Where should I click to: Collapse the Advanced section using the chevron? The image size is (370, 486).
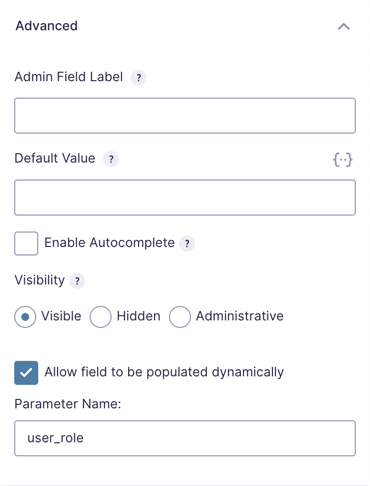coord(344,26)
